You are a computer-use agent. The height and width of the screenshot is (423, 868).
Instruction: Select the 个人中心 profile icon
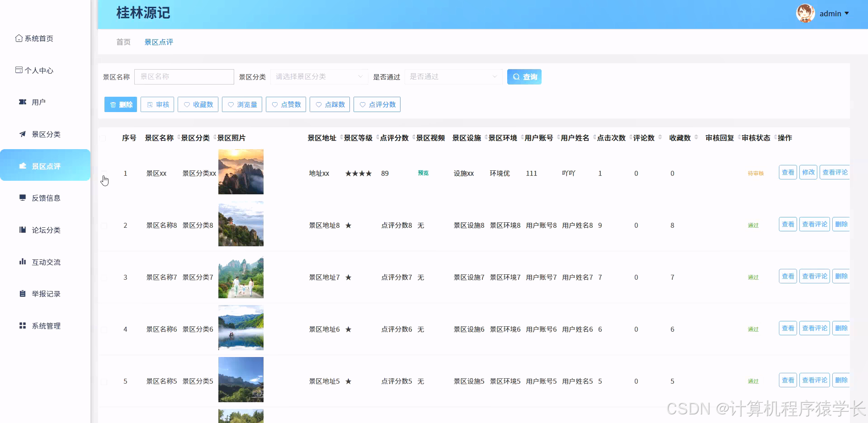click(x=19, y=70)
